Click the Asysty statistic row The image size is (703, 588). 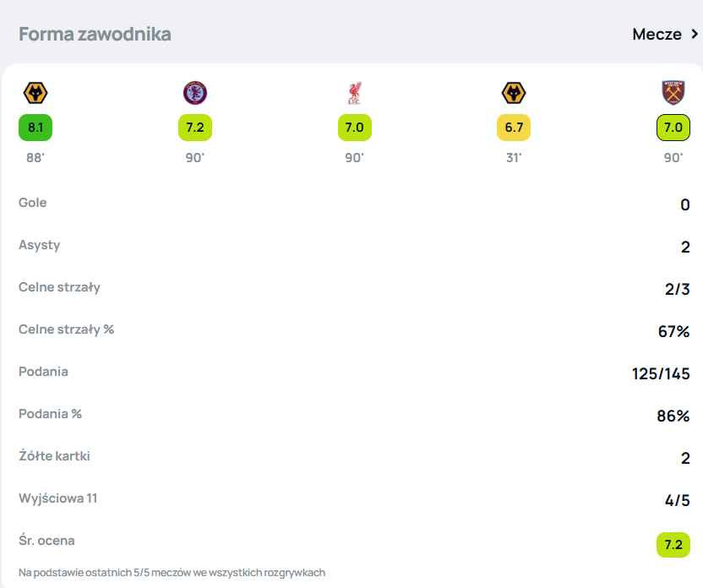[x=40, y=245]
